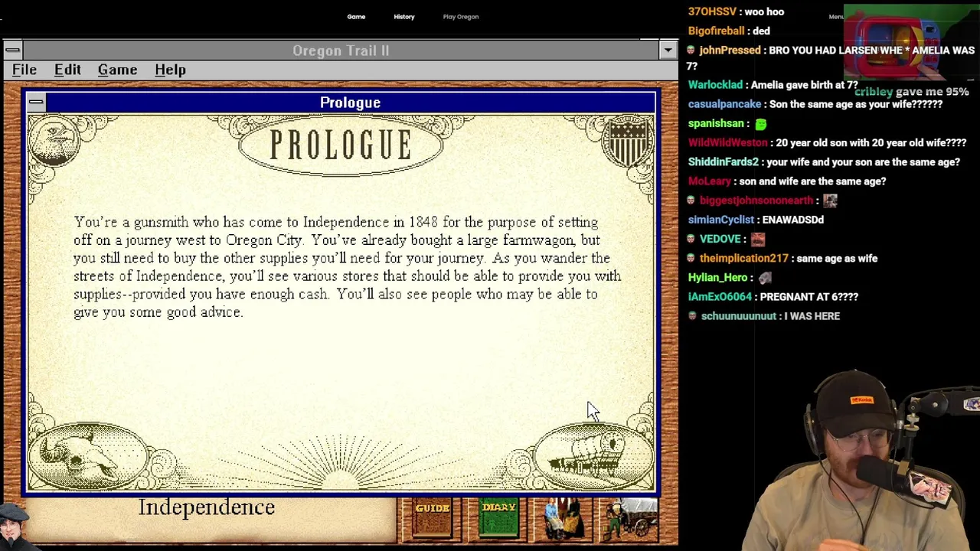This screenshot has width=980, height=551.
Task: Click the 'same age as wife' chat message
Action: pos(838,258)
